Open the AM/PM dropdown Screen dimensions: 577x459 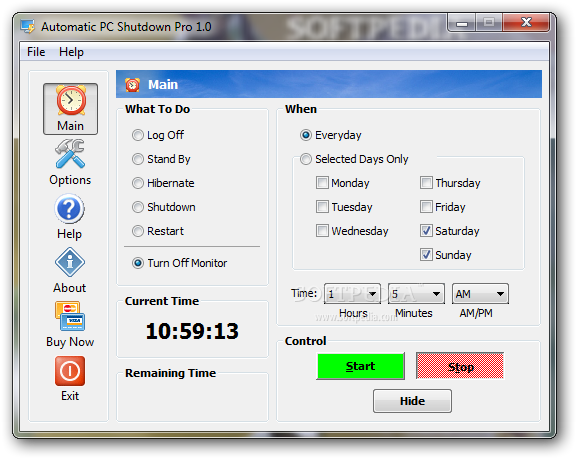[x=480, y=294]
